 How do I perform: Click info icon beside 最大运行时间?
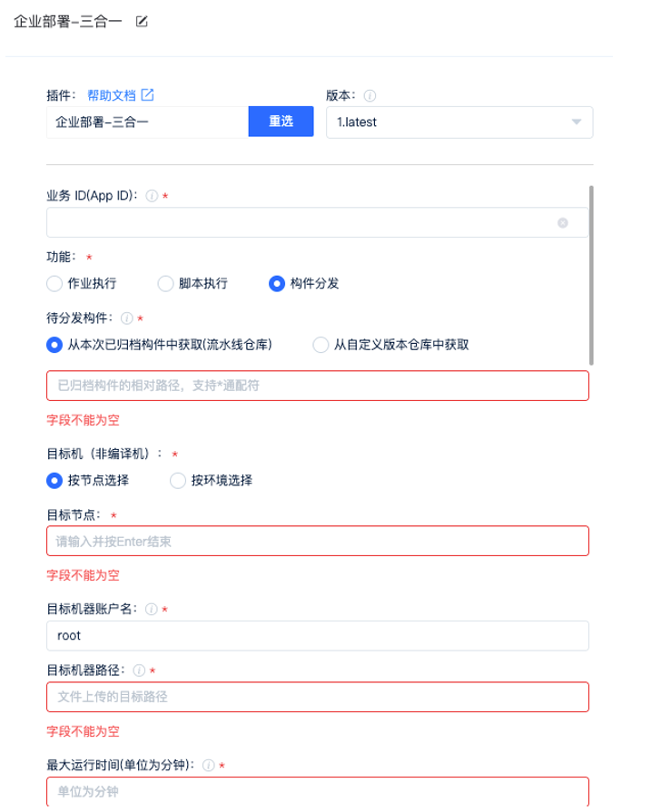pyautogui.click(x=209, y=765)
